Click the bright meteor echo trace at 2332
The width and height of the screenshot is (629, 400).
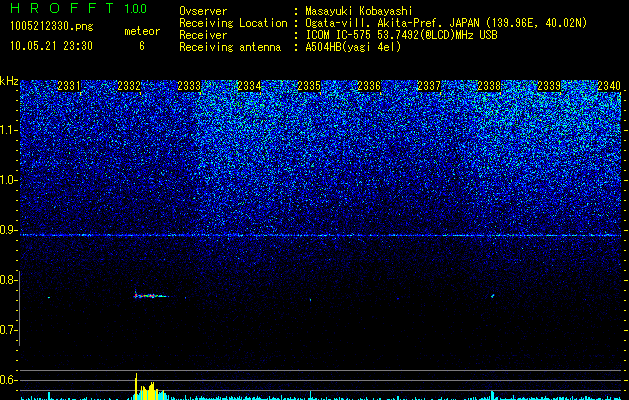click(x=150, y=296)
